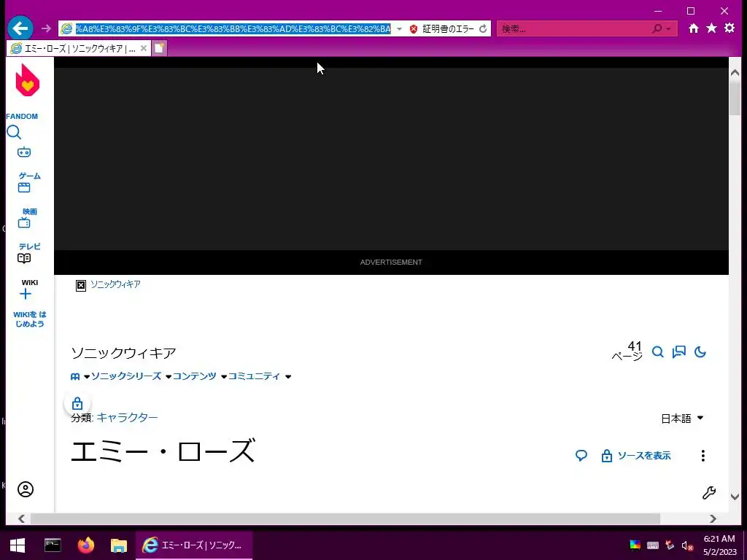The image size is (747, 560).
Task: Click the dropdown arrow after コミュニティ
Action: coord(287,377)
